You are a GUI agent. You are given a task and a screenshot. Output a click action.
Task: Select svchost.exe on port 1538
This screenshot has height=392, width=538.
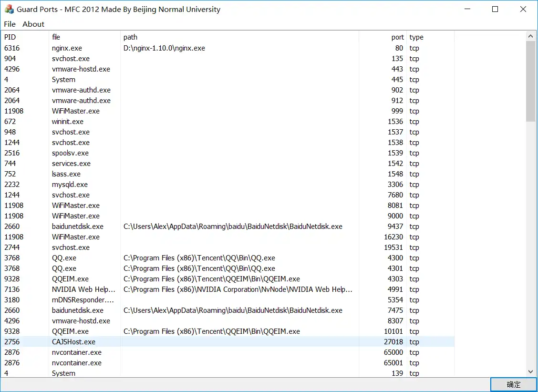228,142
